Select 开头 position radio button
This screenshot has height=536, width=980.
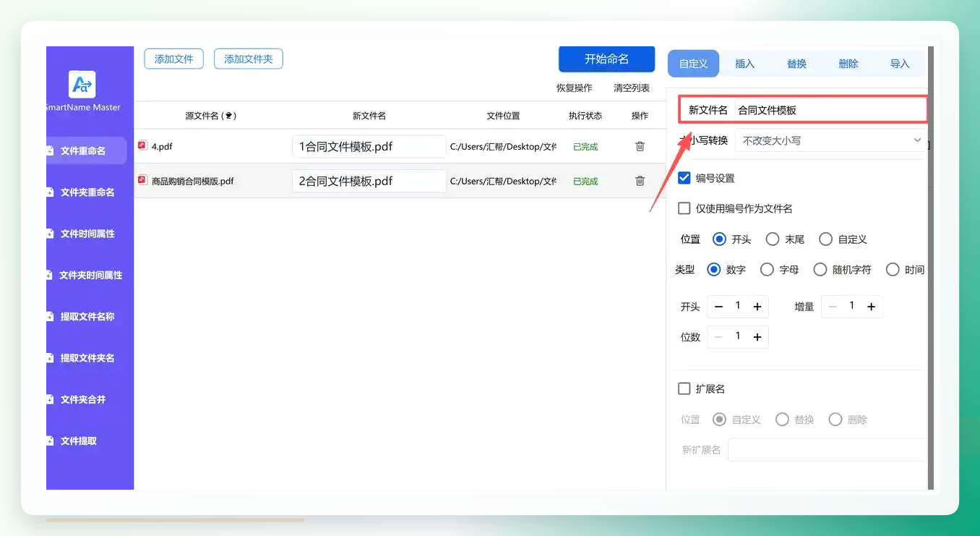coord(719,239)
